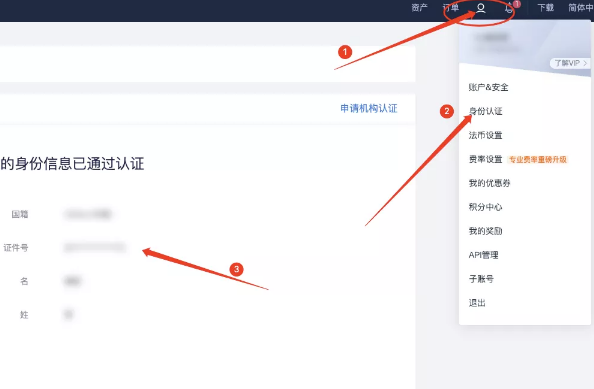Click the 名 field label
This screenshot has width=594, height=389.
coord(24,281)
